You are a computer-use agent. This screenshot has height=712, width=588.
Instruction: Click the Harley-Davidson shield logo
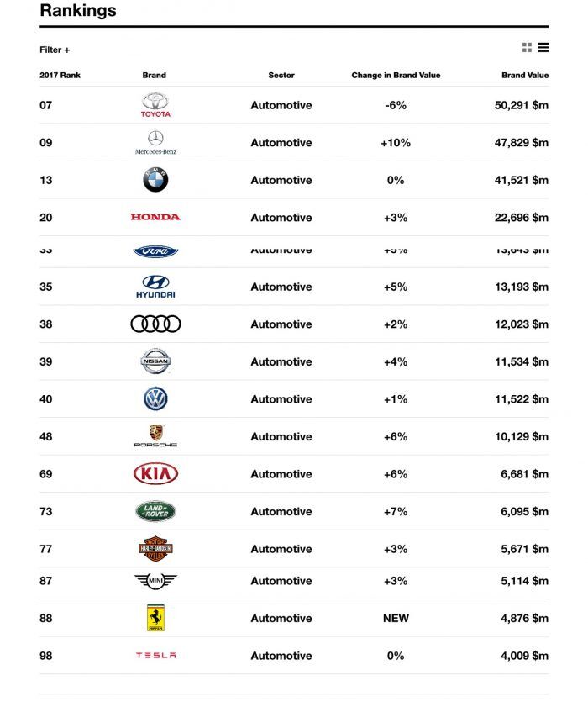(155, 548)
